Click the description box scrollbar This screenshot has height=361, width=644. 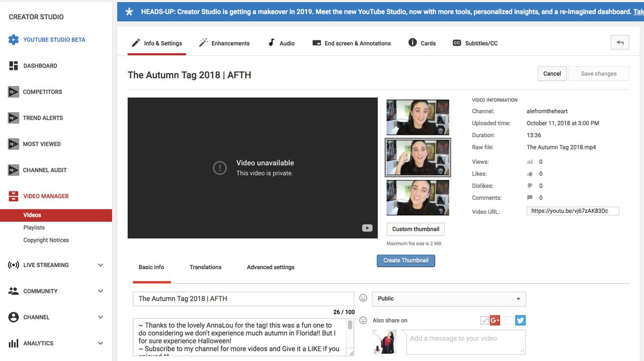[x=350, y=337]
